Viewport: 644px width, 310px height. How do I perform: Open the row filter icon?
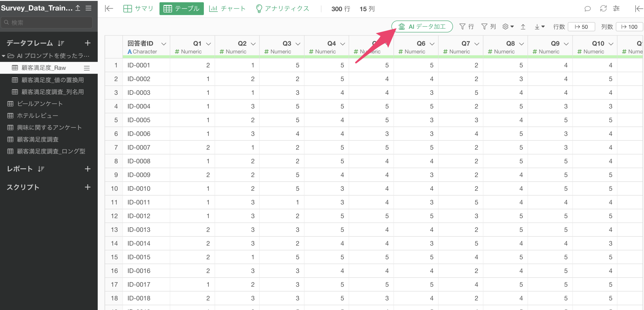462,27
